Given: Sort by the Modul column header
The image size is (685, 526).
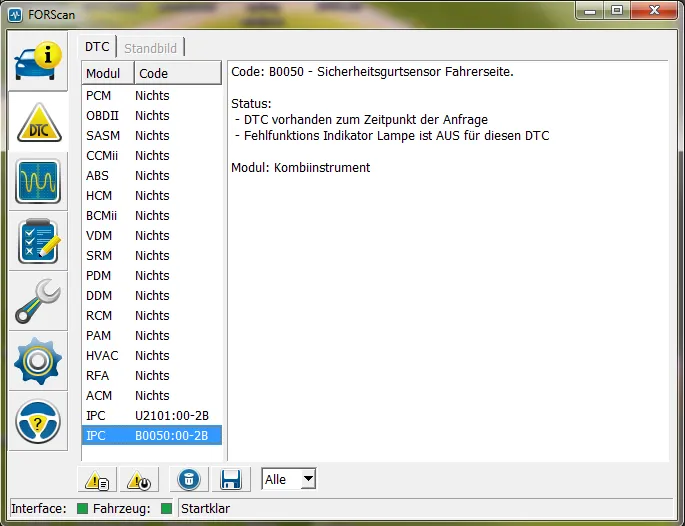Looking at the screenshot, I should coord(106,73).
